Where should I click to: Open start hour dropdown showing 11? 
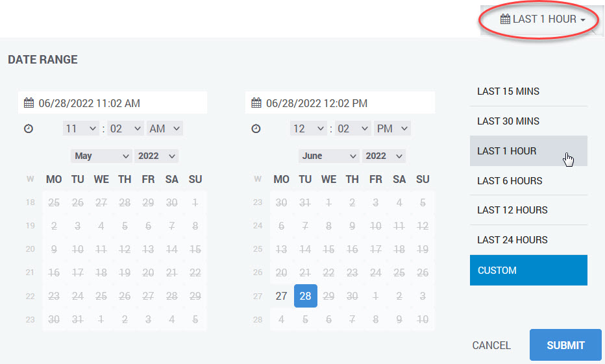pos(81,128)
